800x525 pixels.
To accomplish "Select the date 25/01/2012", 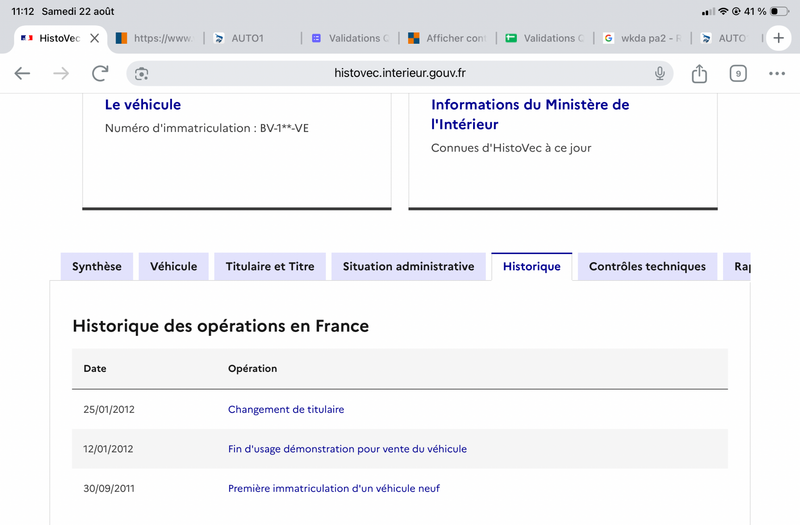I will (x=109, y=409).
